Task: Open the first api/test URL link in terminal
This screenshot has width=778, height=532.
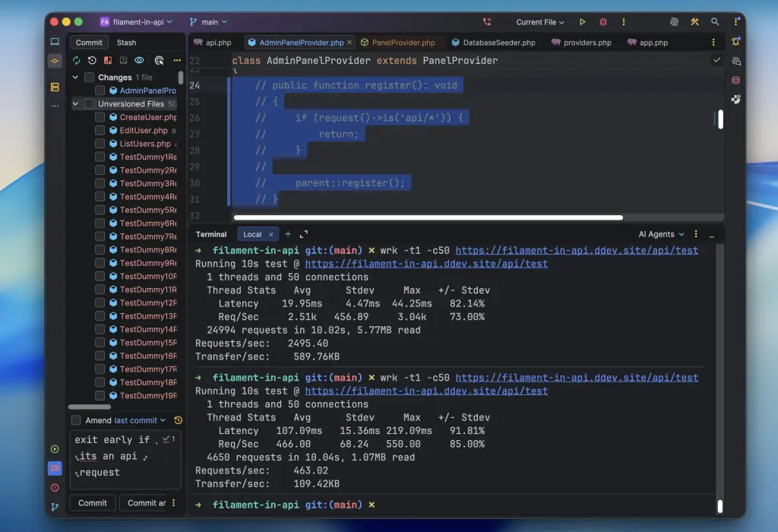Action: 577,250
